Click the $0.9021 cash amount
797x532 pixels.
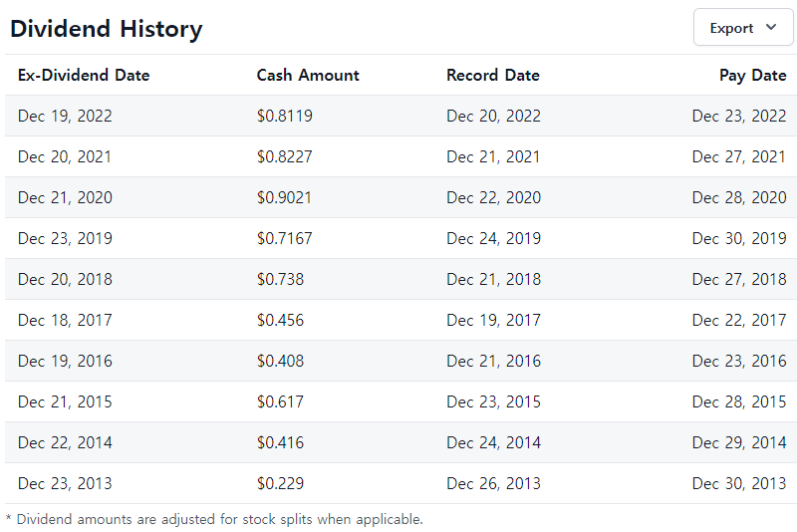pyautogui.click(x=284, y=197)
